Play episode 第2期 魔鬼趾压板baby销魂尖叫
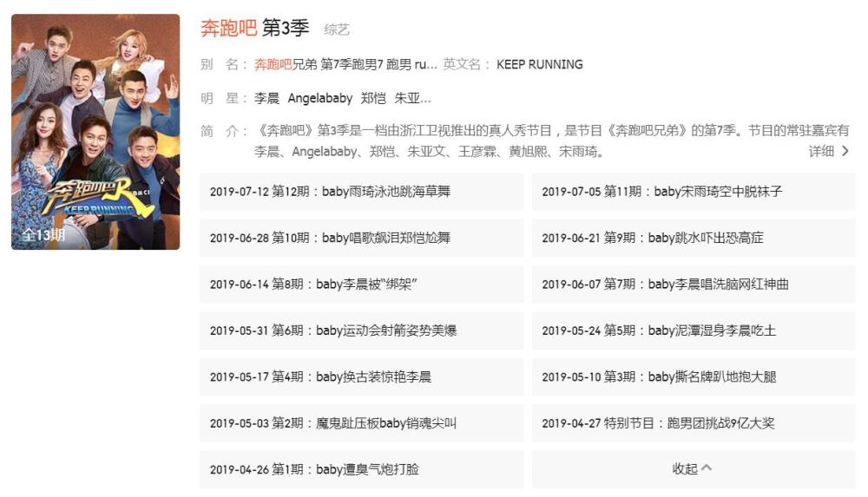 tap(361, 423)
